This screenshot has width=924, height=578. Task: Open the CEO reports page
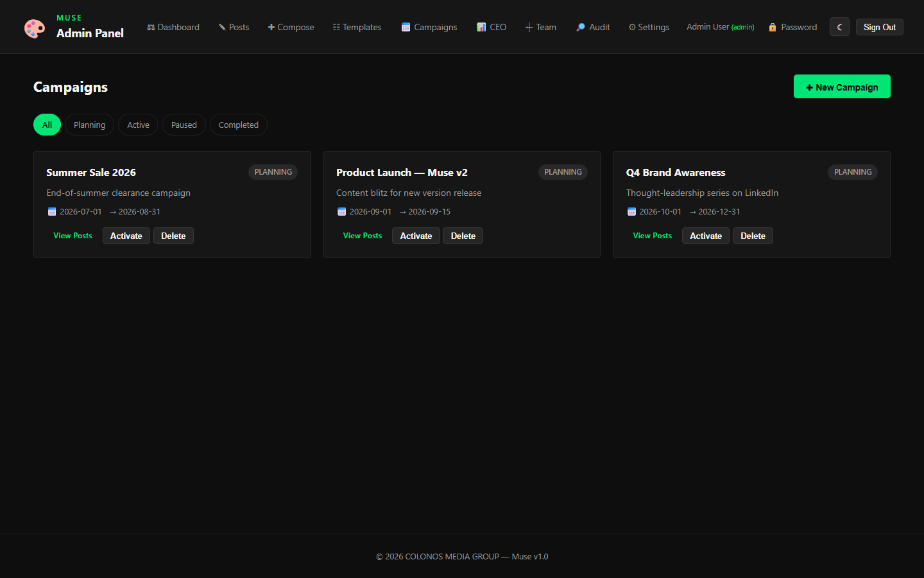pos(492,27)
